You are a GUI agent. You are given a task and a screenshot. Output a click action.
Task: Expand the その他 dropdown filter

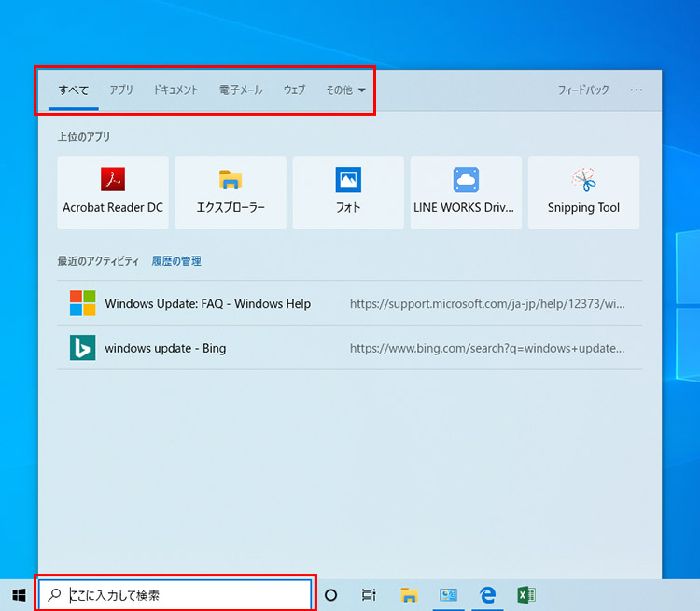[345, 90]
